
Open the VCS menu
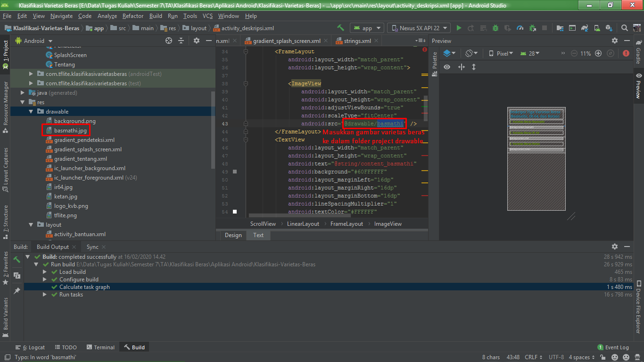208,16
